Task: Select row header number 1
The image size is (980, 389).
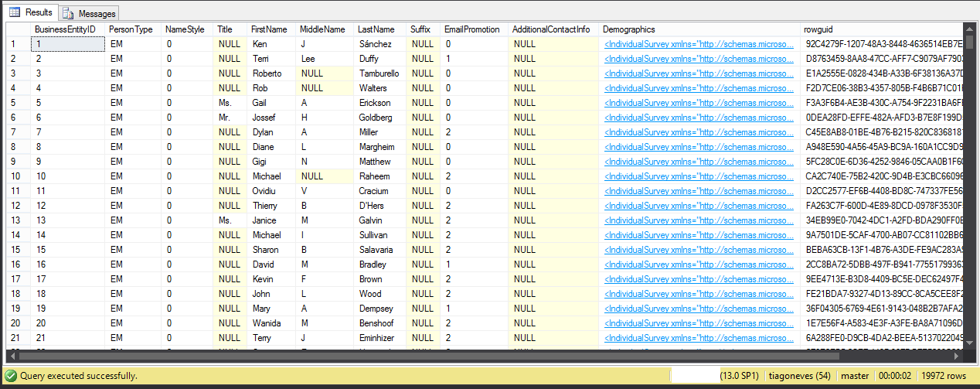Action: pyautogui.click(x=19, y=44)
